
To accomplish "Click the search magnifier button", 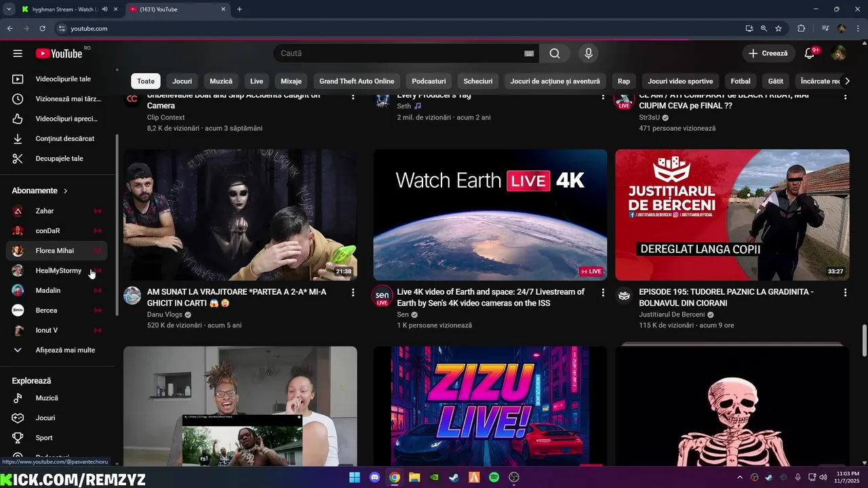I will (555, 54).
